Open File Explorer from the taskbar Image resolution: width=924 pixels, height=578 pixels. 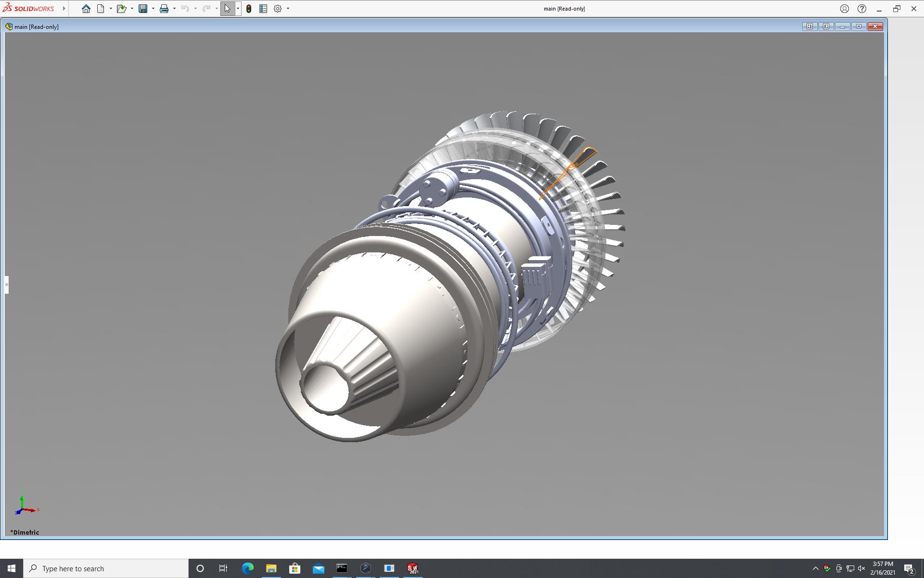coord(271,568)
